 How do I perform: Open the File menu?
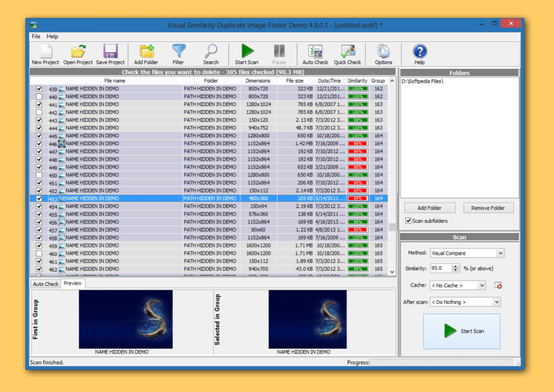(x=36, y=37)
